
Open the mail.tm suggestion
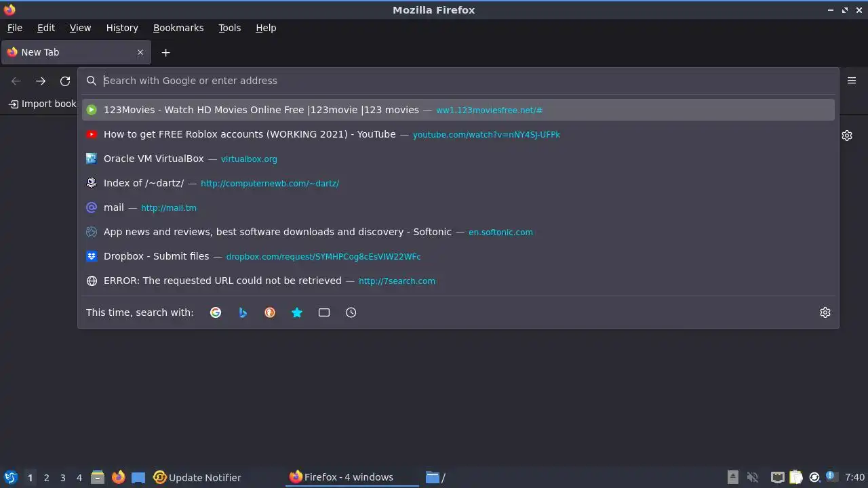pos(458,207)
